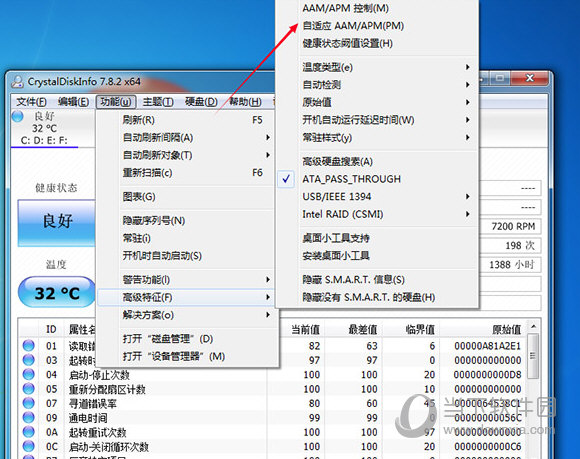Toggle ATA_PASS_THROUGH checked option

coord(377,179)
